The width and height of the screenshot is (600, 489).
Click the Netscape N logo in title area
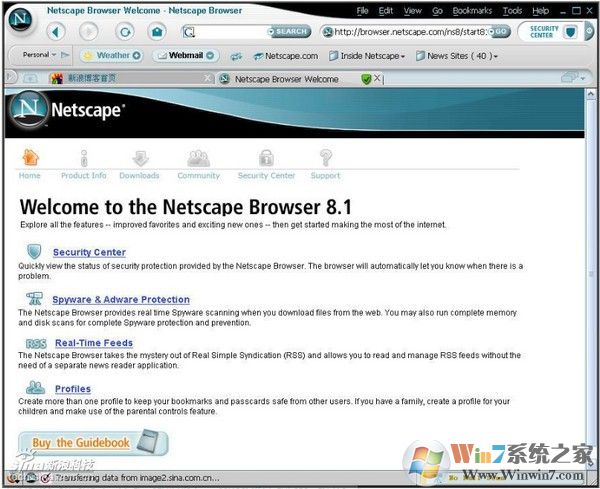pyautogui.click(x=20, y=18)
